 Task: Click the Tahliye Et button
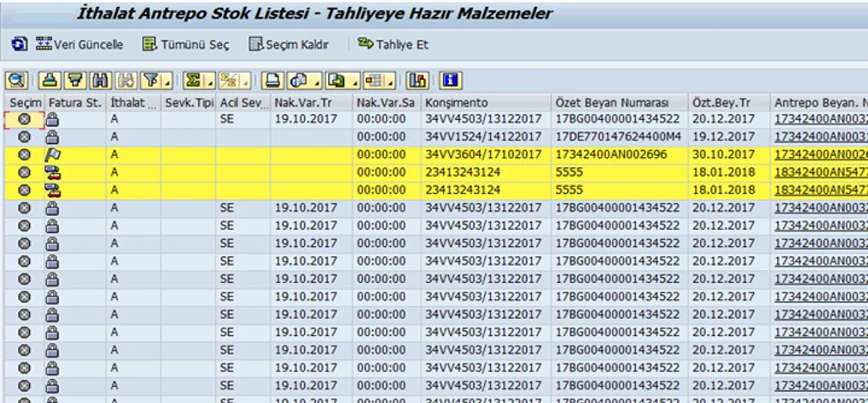(x=393, y=45)
